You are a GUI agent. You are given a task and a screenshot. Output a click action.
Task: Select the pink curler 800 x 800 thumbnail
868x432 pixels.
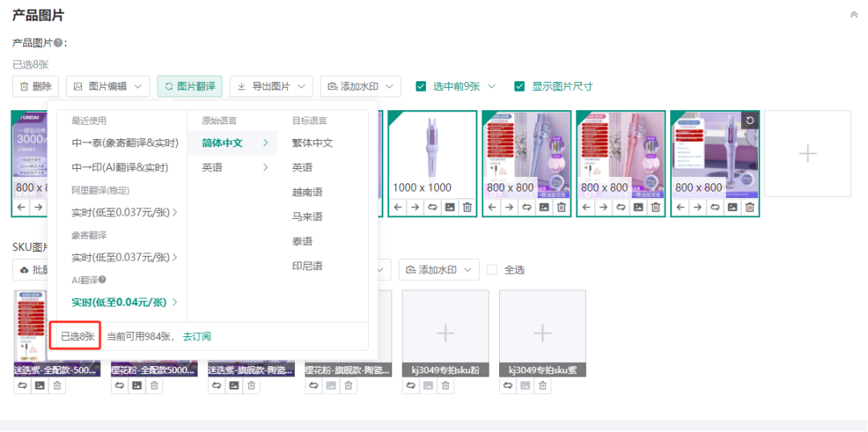tap(620, 154)
